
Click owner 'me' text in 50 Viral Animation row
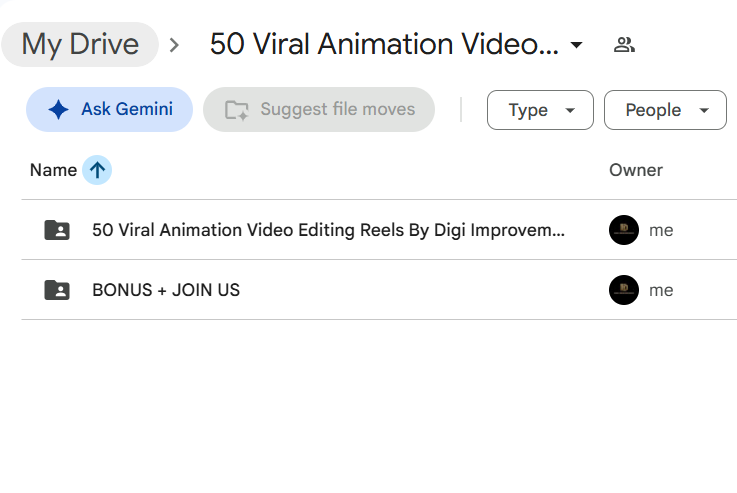click(661, 230)
